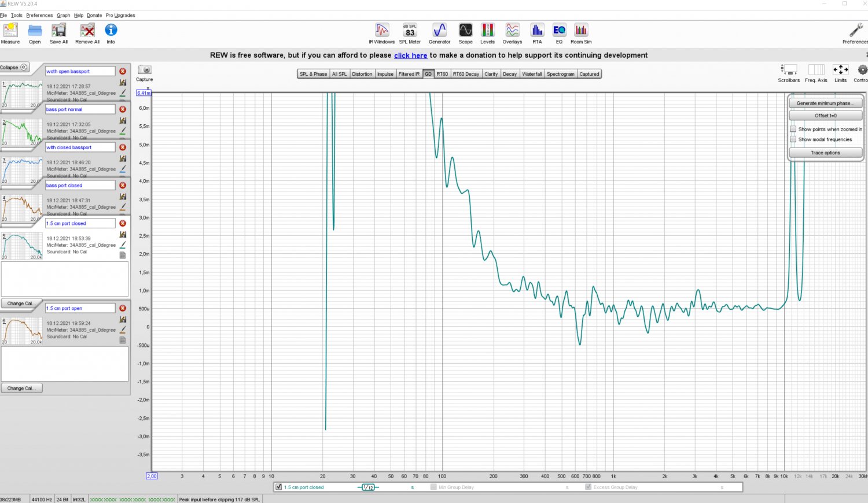Click 'Generate minimum phase...' button
This screenshot has width=868, height=503.
click(x=826, y=103)
